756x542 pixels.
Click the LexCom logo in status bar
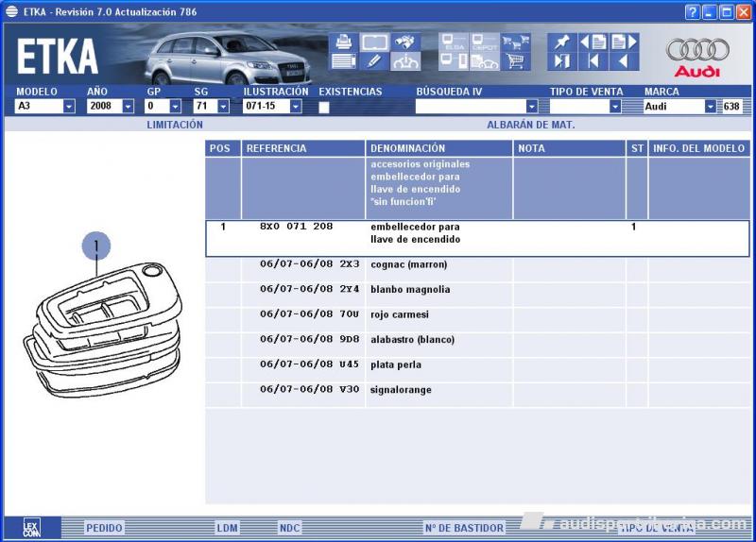coord(32,528)
